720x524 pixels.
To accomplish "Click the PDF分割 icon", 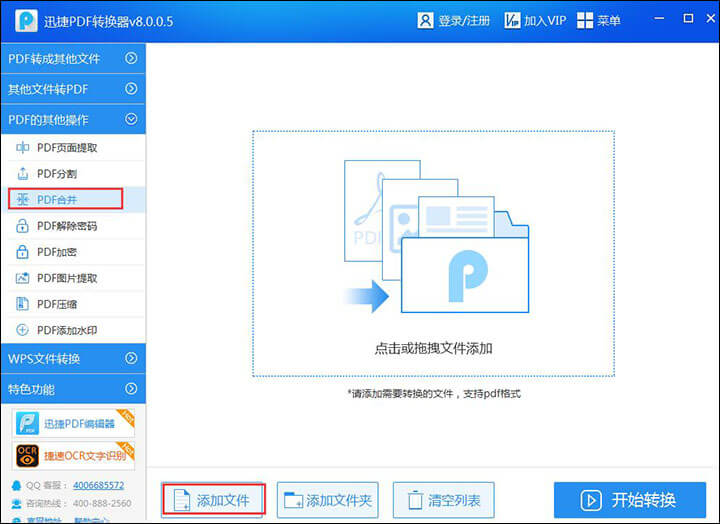I will pos(22,174).
